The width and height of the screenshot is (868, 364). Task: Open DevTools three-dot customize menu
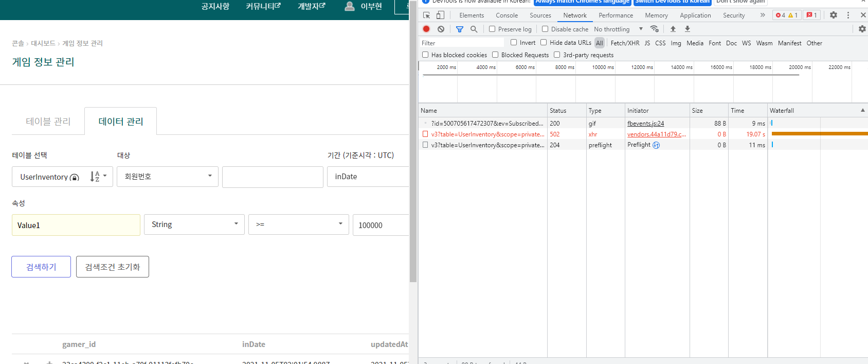[x=848, y=15]
